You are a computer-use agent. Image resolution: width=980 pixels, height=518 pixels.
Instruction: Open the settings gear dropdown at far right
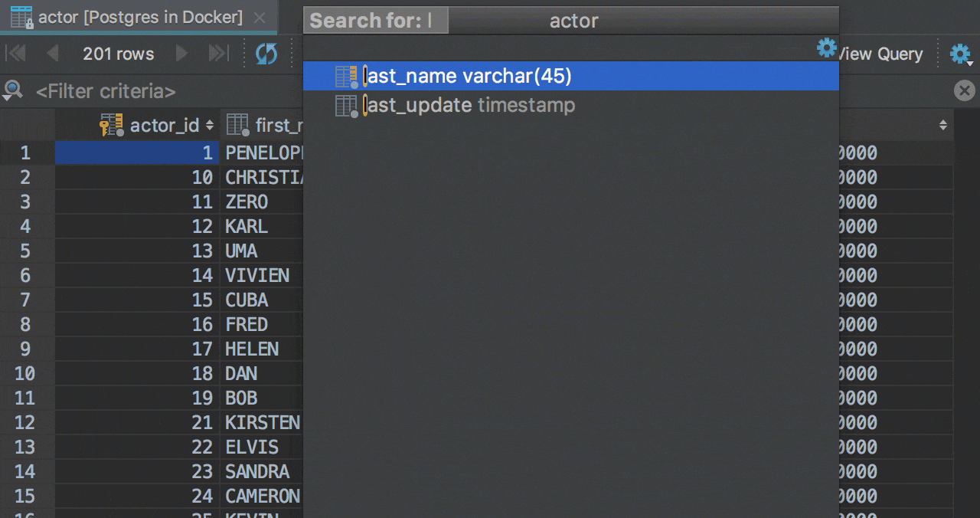click(960, 54)
